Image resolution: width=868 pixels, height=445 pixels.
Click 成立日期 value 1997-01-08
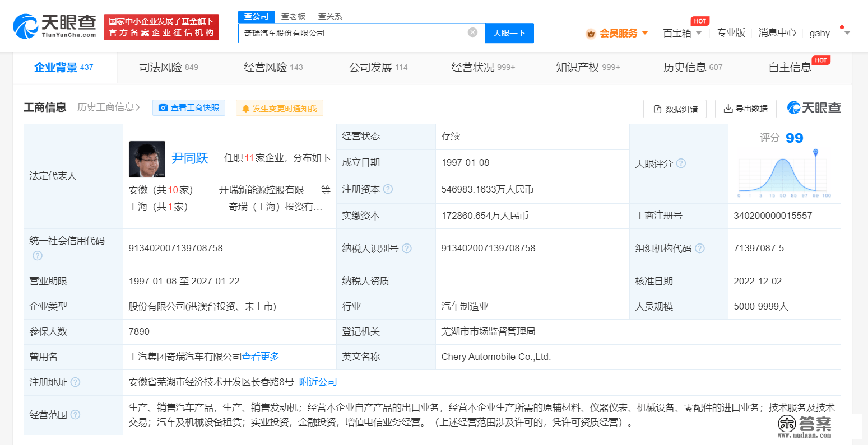click(465, 162)
